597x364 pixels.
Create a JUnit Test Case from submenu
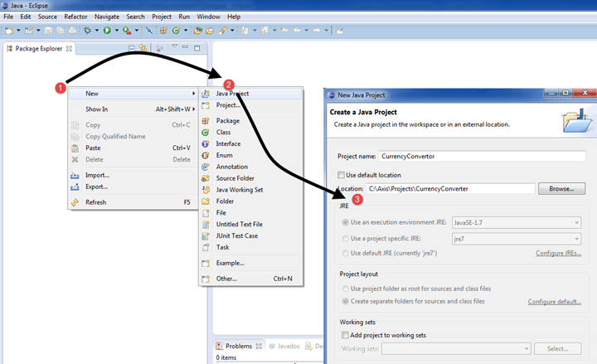point(236,235)
